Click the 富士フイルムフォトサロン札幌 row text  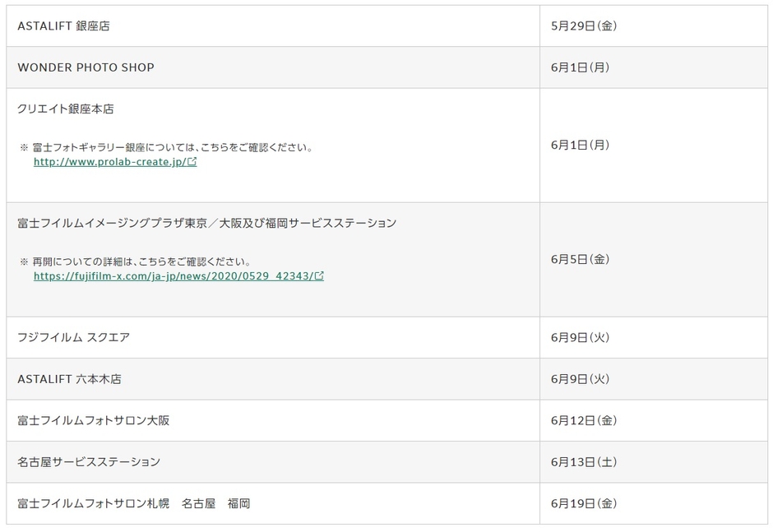coord(133,503)
